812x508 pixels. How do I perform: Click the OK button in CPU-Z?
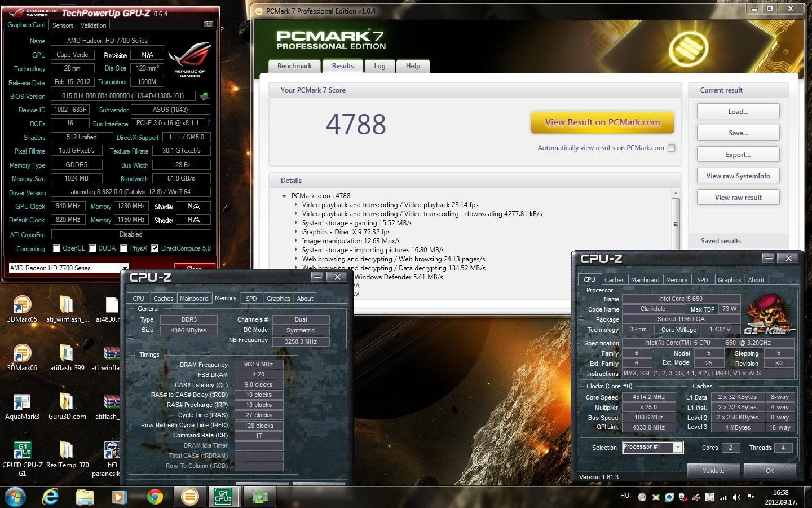click(770, 471)
